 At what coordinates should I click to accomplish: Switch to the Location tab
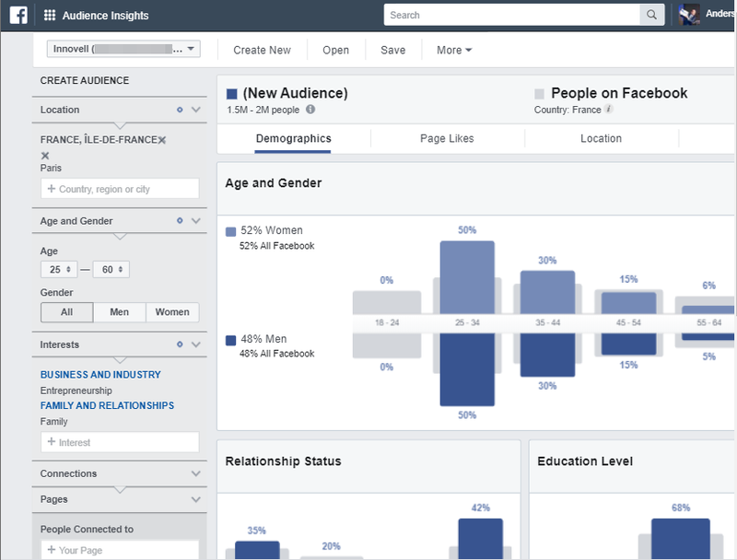[x=602, y=138]
